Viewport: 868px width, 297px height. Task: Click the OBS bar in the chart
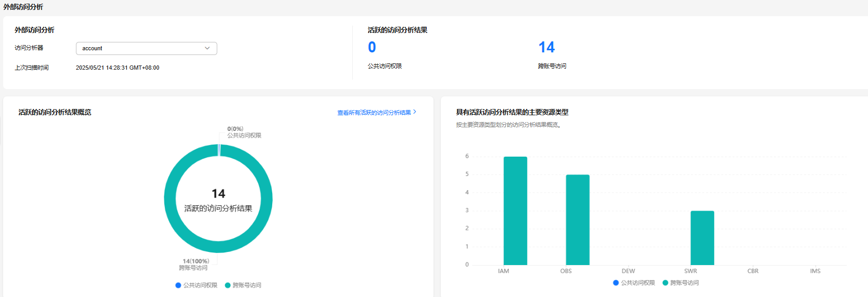point(577,220)
